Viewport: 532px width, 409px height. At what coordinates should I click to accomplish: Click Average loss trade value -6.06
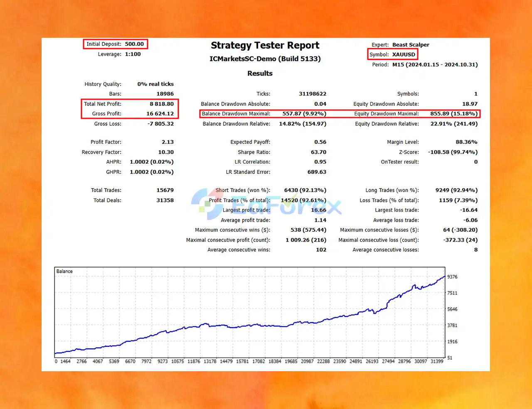click(x=470, y=220)
